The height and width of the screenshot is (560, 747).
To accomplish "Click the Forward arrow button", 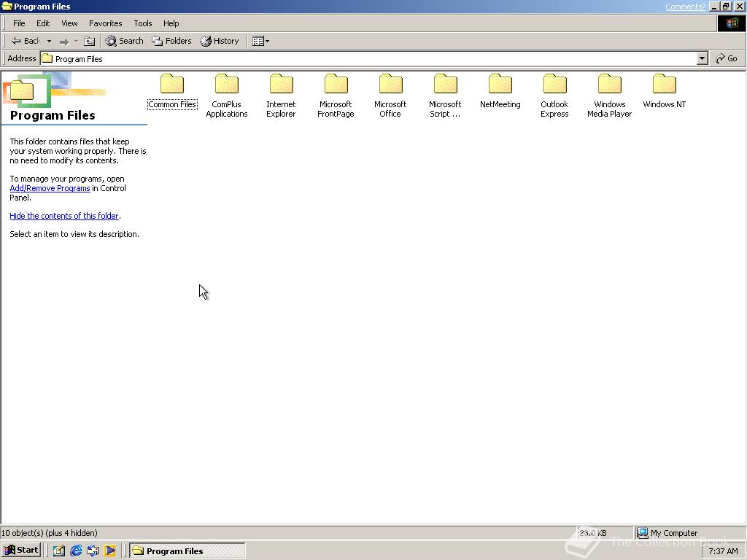I will tap(64, 42).
